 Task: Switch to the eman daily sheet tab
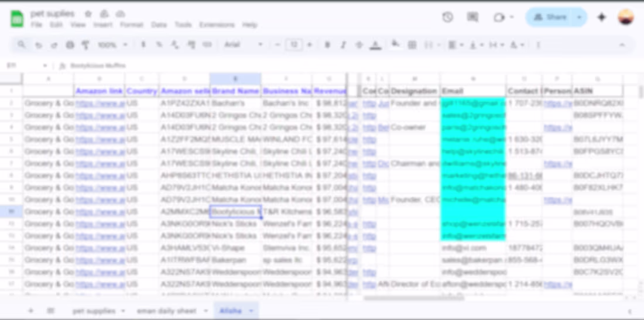click(x=166, y=311)
